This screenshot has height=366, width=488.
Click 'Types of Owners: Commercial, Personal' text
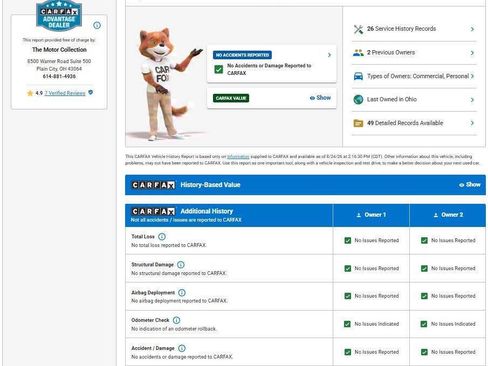(x=418, y=76)
